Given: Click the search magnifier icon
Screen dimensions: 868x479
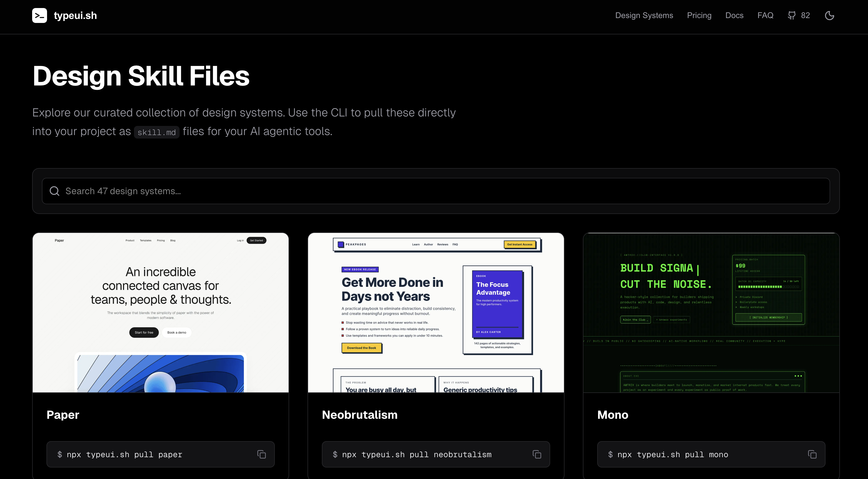Looking at the screenshot, I should click(x=55, y=191).
